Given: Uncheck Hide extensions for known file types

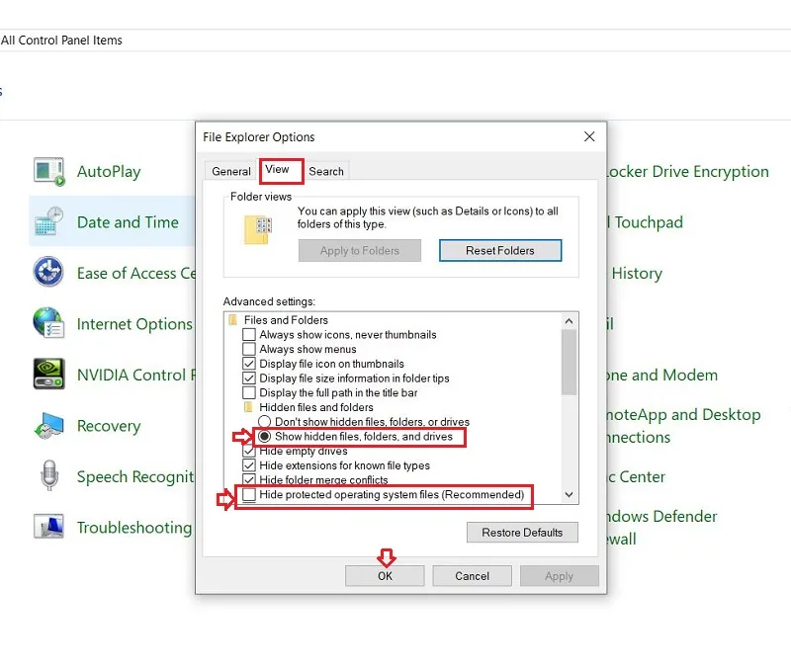Looking at the screenshot, I should (249, 465).
